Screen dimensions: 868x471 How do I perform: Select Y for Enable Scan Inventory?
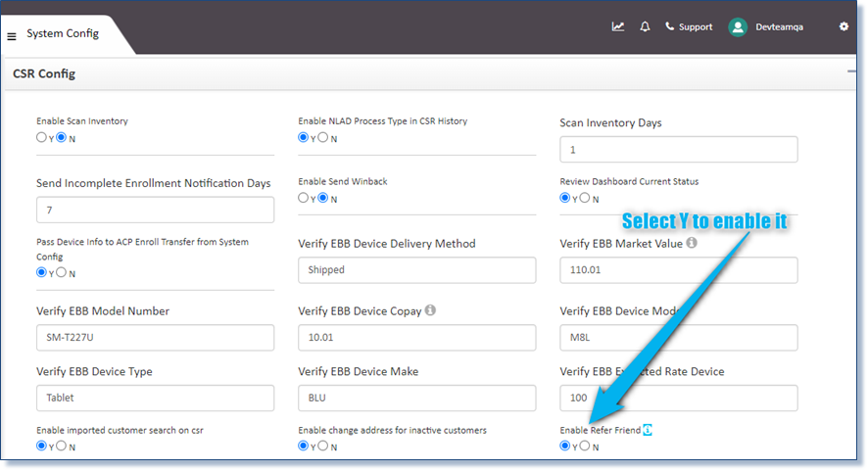[x=41, y=137]
